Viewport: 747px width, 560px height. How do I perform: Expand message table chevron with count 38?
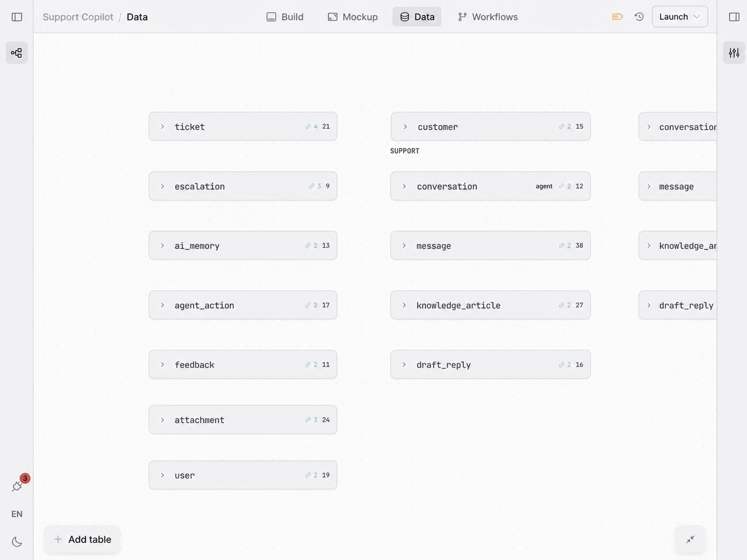pos(404,245)
